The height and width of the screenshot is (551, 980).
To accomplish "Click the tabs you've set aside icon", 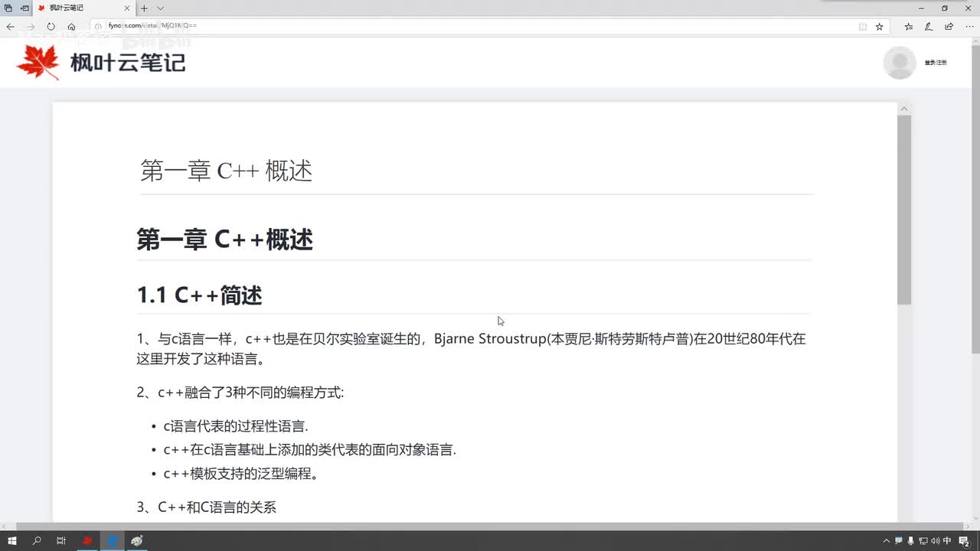I will (8, 8).
